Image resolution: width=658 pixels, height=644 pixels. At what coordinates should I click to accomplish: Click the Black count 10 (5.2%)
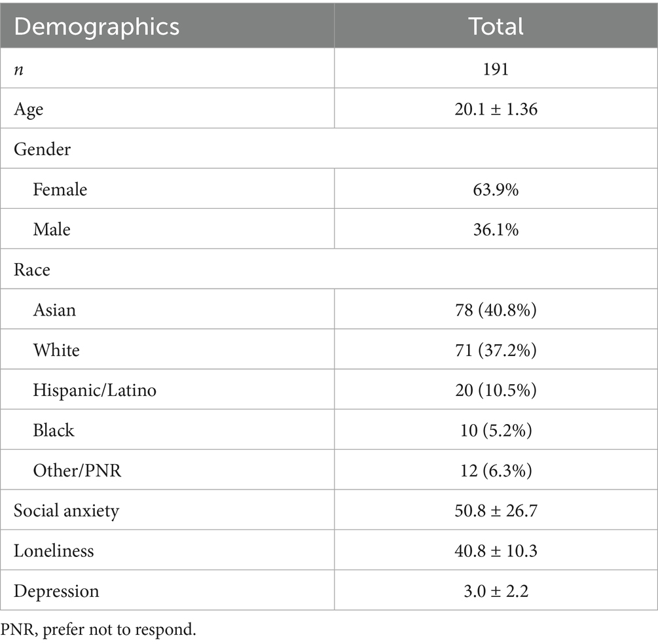click(496, 430)
